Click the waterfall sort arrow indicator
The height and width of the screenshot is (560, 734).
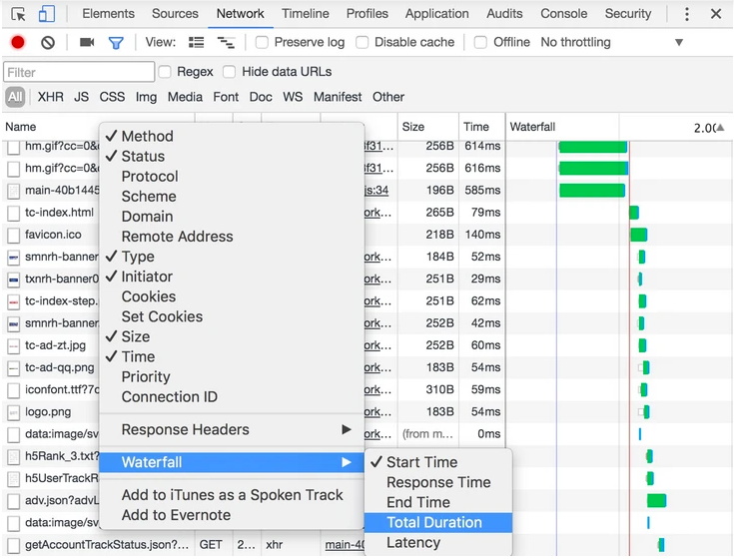[721, 127]
